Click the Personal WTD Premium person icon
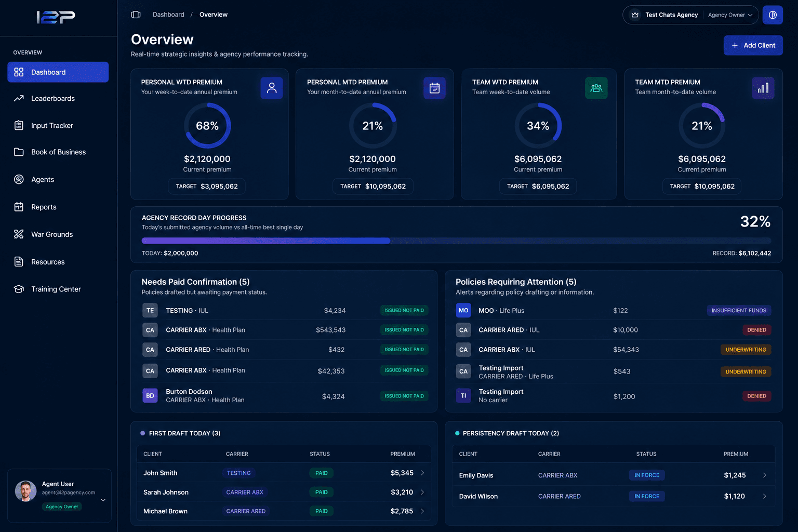Image resolution: width=798 pixels, height=532 pixels. point(272,88)
